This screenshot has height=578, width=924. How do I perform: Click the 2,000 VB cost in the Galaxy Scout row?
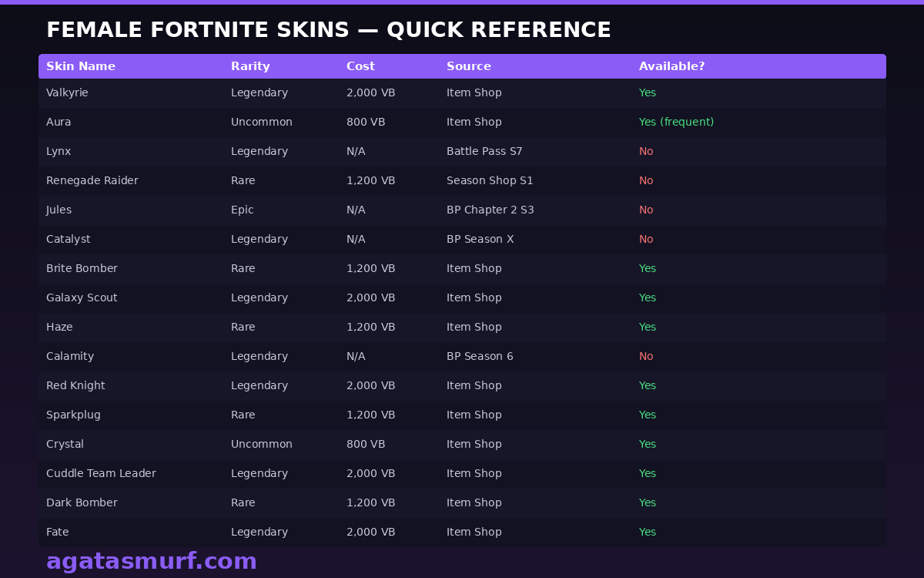pos(371,297)
